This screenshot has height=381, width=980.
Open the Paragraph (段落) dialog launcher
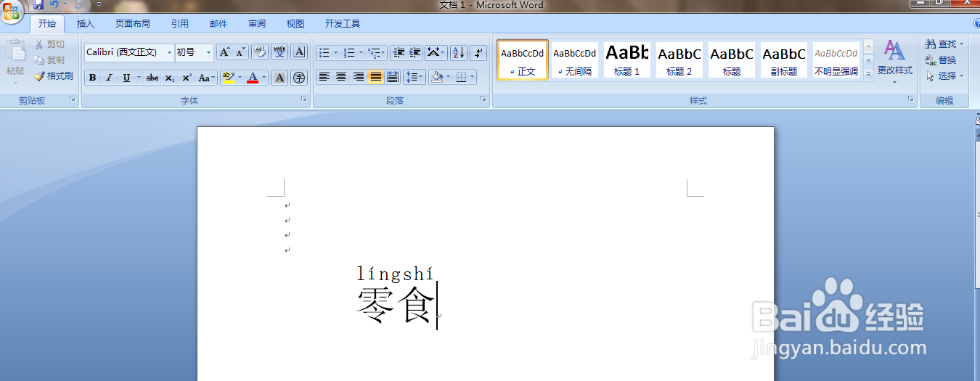483,99
